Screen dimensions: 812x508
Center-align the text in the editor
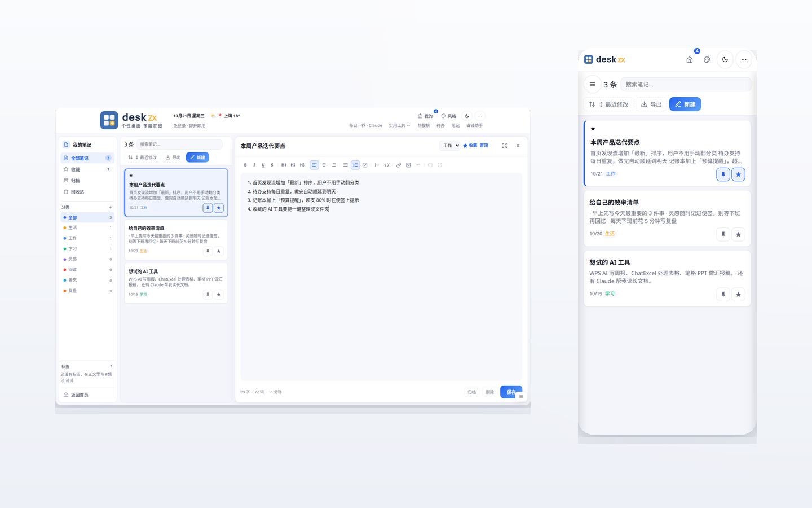click(x=324, y=165)
